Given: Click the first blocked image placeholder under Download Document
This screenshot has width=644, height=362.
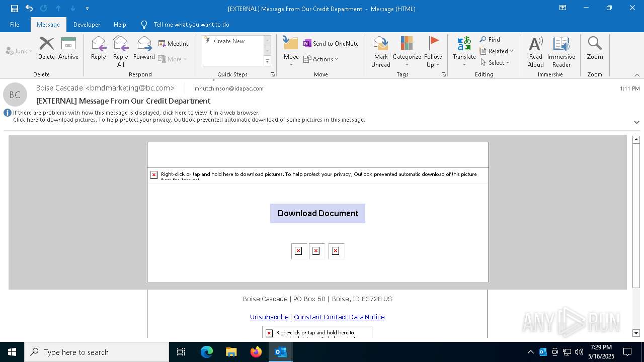Looking at the screenshot, I should [x=298, y=251].
